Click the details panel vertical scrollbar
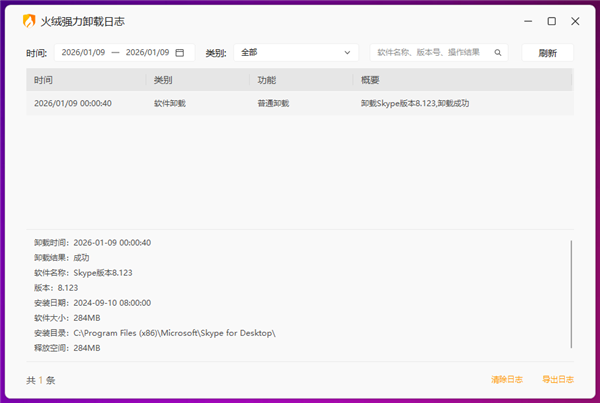The image size is (600, 403). pos(572,295)
